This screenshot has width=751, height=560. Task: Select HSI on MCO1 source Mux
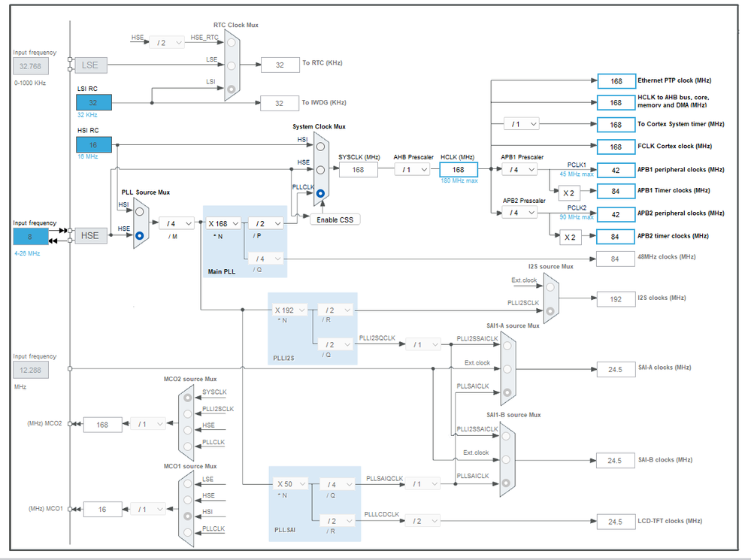[x=187, y=516]
